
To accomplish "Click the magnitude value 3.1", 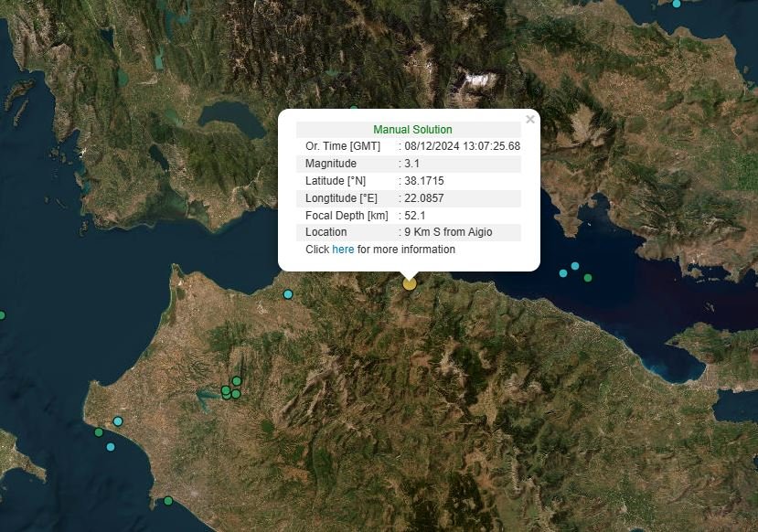I will point(412,164).
